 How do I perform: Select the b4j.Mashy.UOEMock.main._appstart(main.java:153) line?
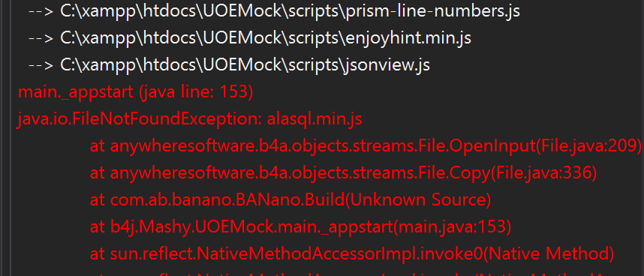[x=300, y=226]
